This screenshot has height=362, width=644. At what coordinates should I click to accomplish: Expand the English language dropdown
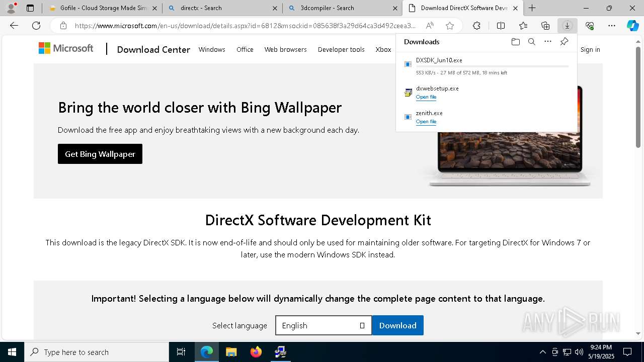click(x=324, y=325)
